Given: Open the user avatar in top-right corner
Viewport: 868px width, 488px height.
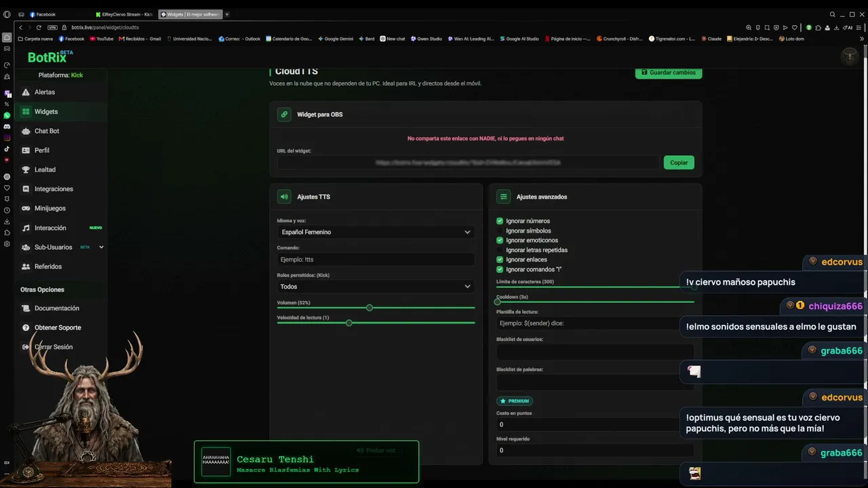Looking at the screenshot, I should tap(849, 57).
